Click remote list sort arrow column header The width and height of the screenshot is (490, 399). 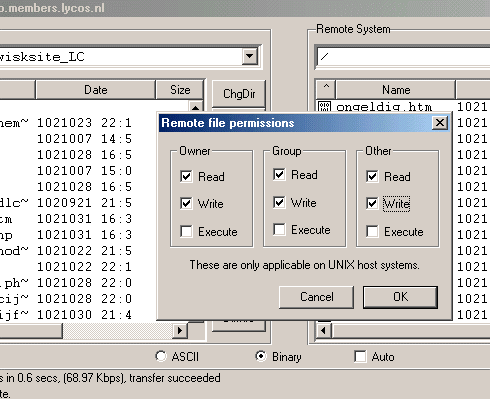click(x=326, y=90)
